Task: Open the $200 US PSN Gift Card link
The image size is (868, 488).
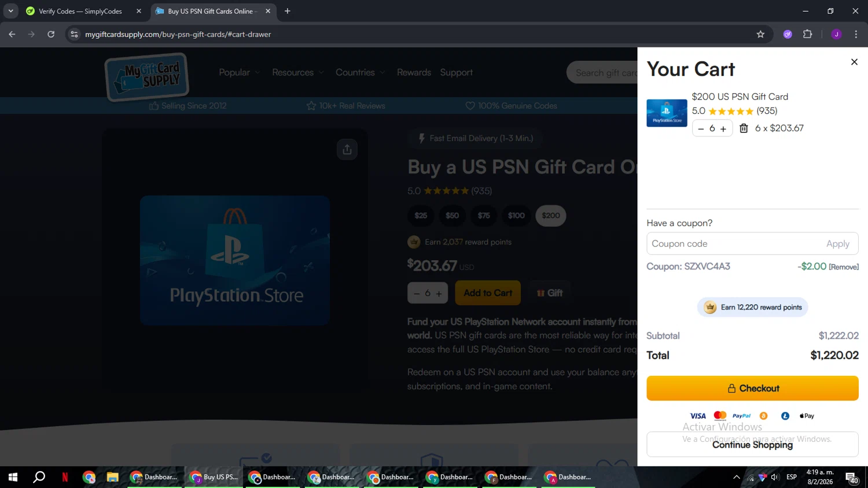Action: (740, 97)
